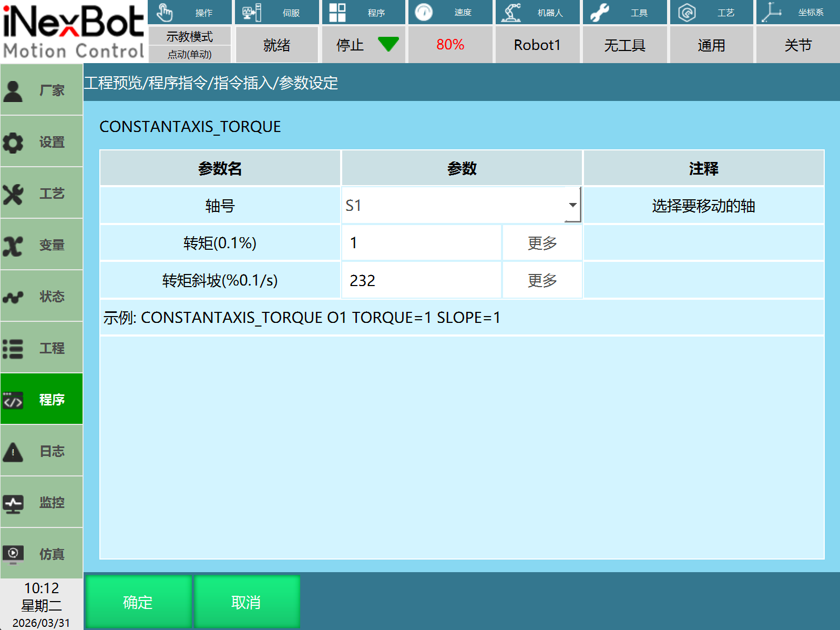Click 取消 to cancel parameter setting
Screen dimensions: 840x630
tap(247, 602)
